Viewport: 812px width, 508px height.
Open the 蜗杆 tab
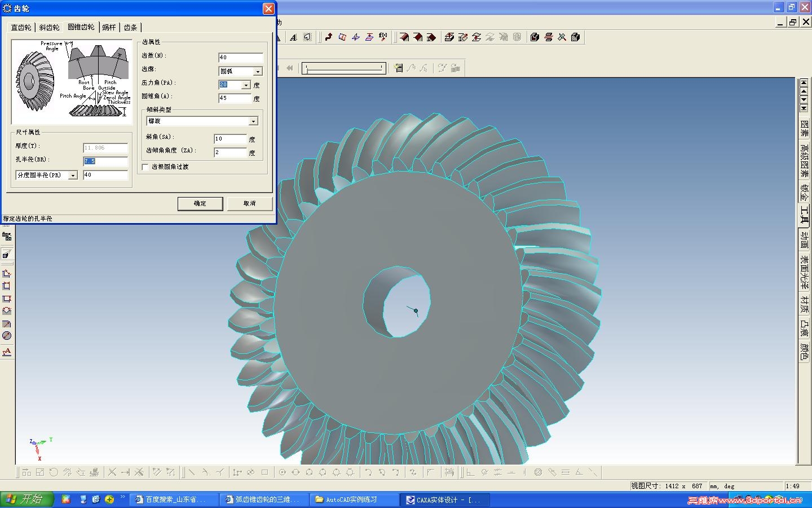(x=109, y=27)
